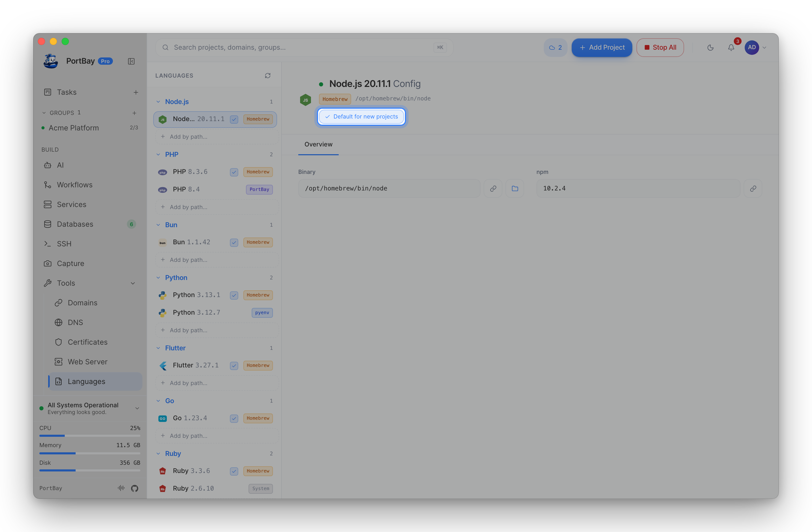Open the binary folder icon

tap(515, 188)
